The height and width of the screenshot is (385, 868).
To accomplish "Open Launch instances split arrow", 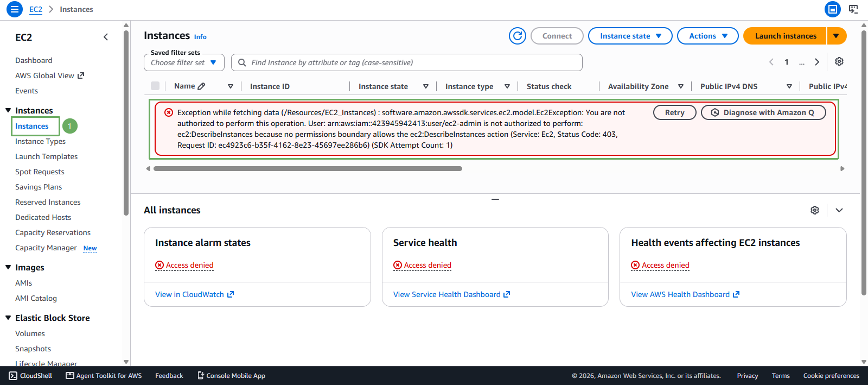I will pos(837,36).
